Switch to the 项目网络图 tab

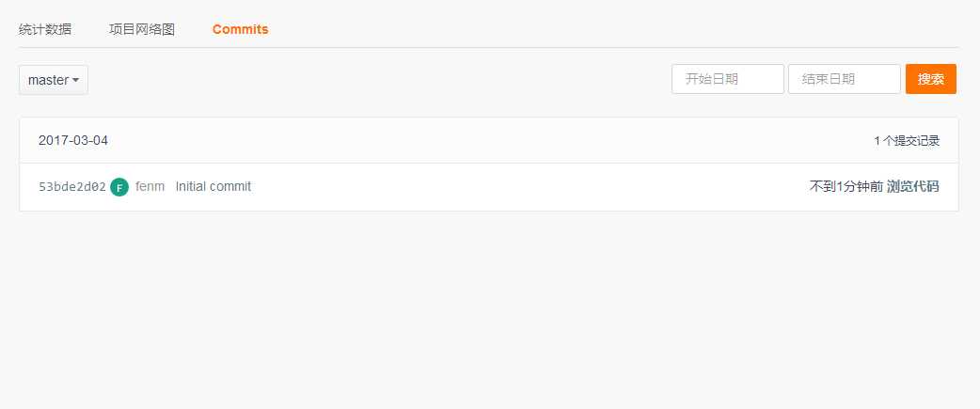tap(142, 29)
